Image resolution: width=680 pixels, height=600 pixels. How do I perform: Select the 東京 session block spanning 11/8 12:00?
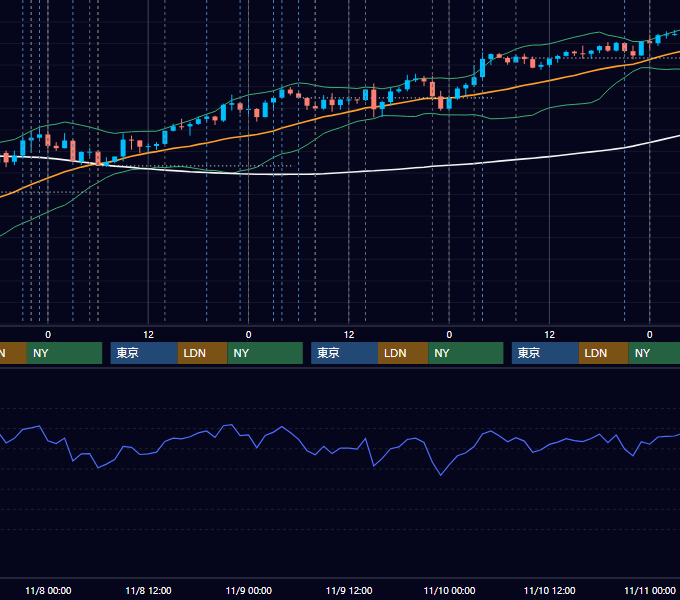[144, 353]
